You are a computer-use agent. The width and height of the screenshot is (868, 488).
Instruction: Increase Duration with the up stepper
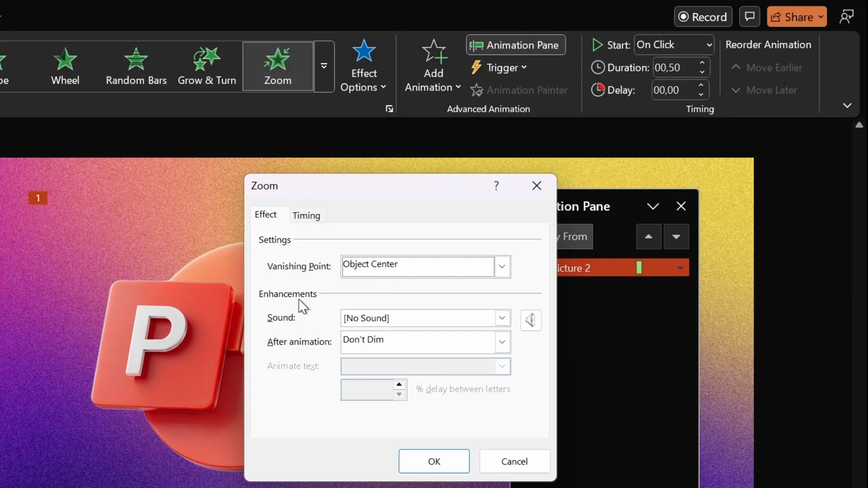(702, 62)
